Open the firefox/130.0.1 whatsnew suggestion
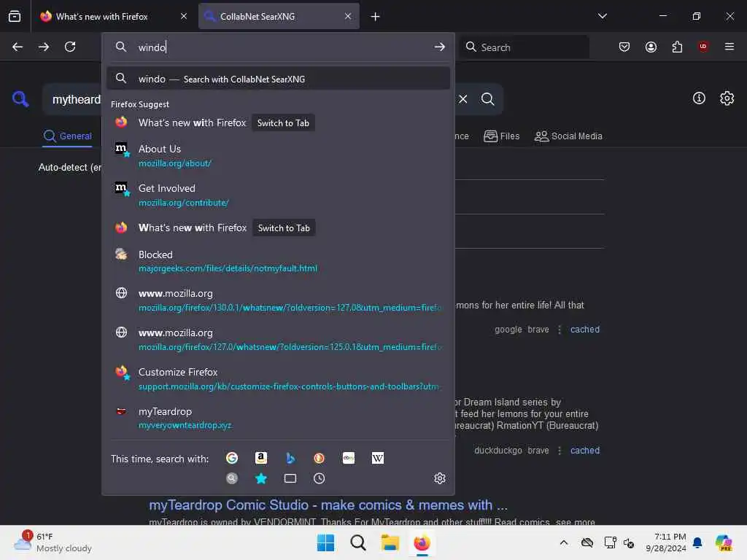The image size is (747, 560). 278,300
